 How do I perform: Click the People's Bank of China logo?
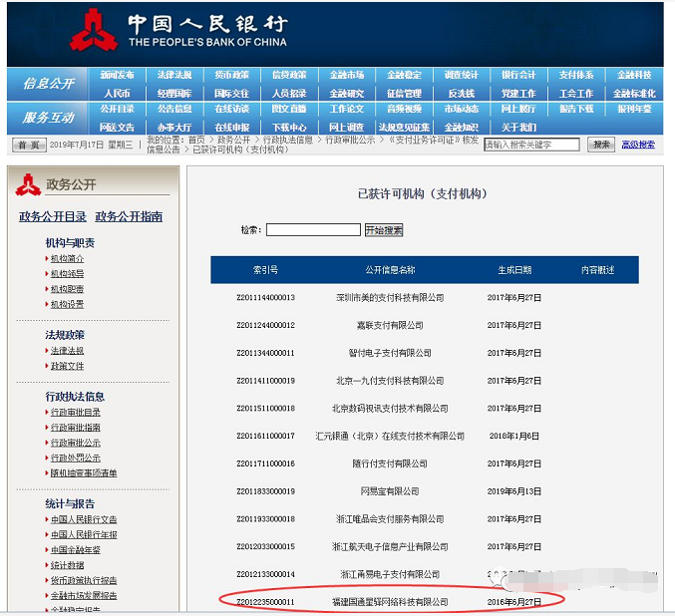click(x=94, y=29)
